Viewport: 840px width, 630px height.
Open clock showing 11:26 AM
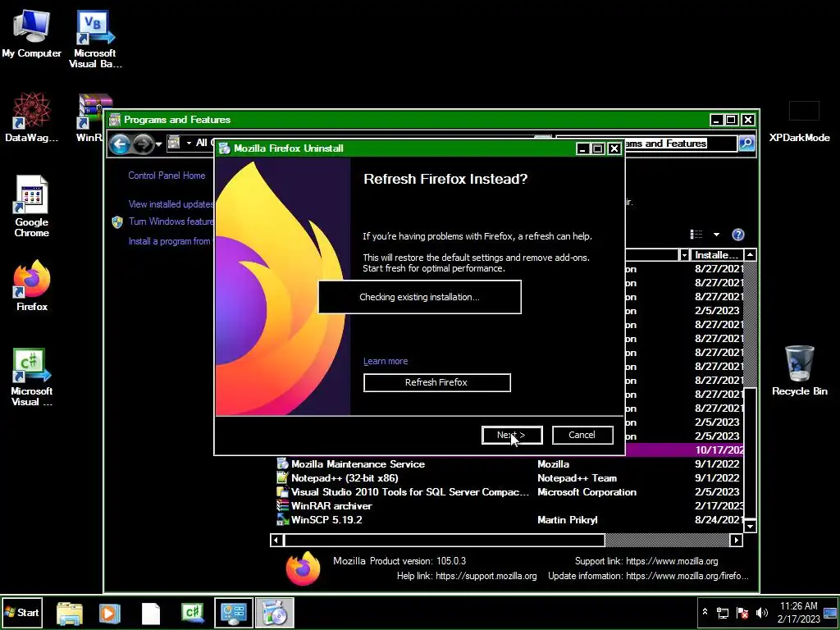coord(798,612)
